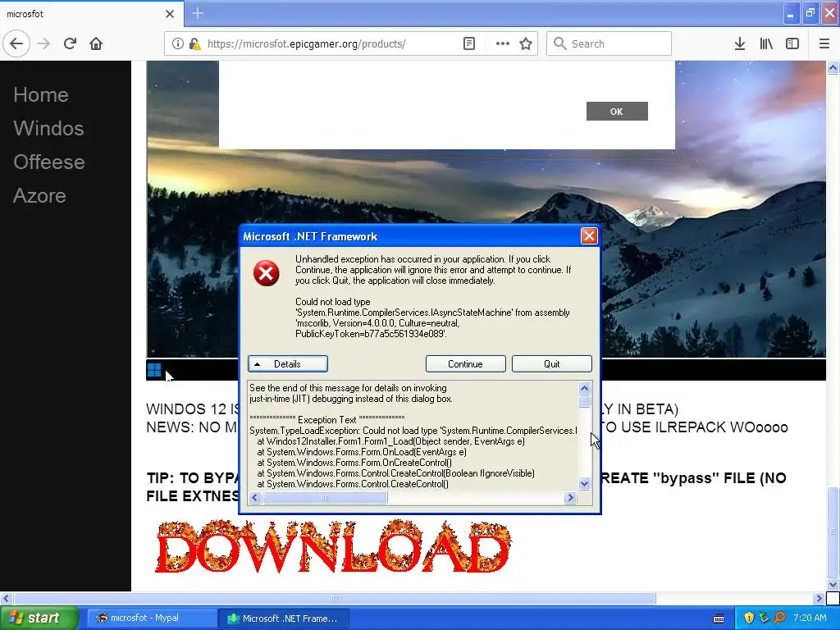The width and height of the screenshot is (840, 630).
Task: Go back to the previous page
Action: point(16,44)
